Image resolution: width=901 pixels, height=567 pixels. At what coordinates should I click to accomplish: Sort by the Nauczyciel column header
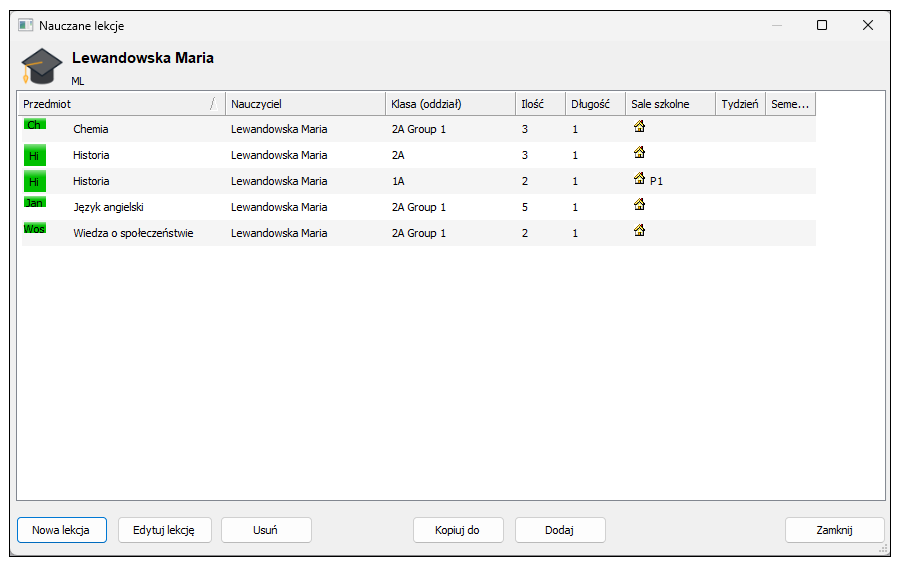305,104
